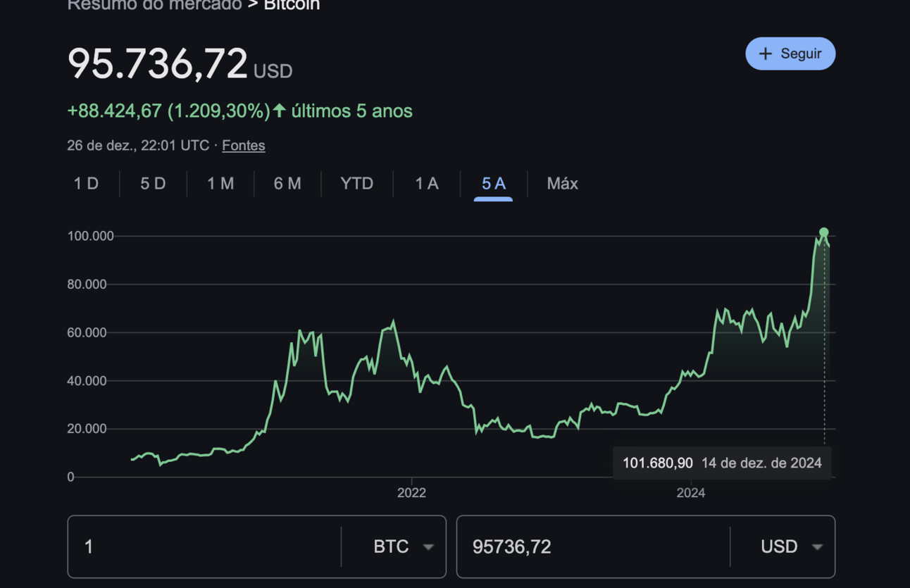Click the 2024 x-axis label
This screenshot has height=588, width=910.
pos(691,493)
